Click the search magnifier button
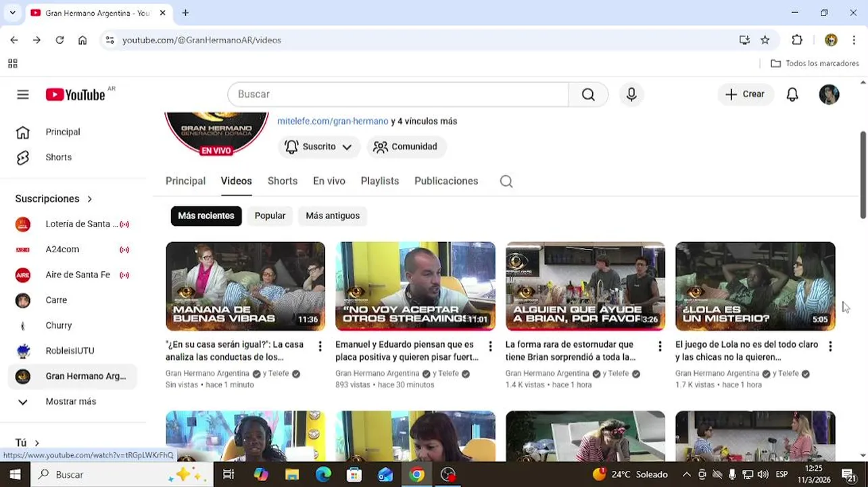Screen dimensions: 868x487 (x=588, y=95)
